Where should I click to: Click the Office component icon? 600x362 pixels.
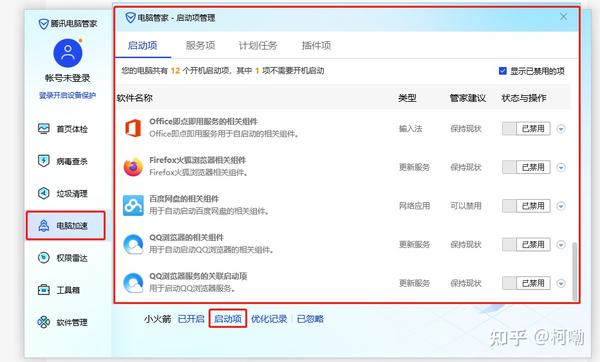pyautogui.click(x=133, y=128)
